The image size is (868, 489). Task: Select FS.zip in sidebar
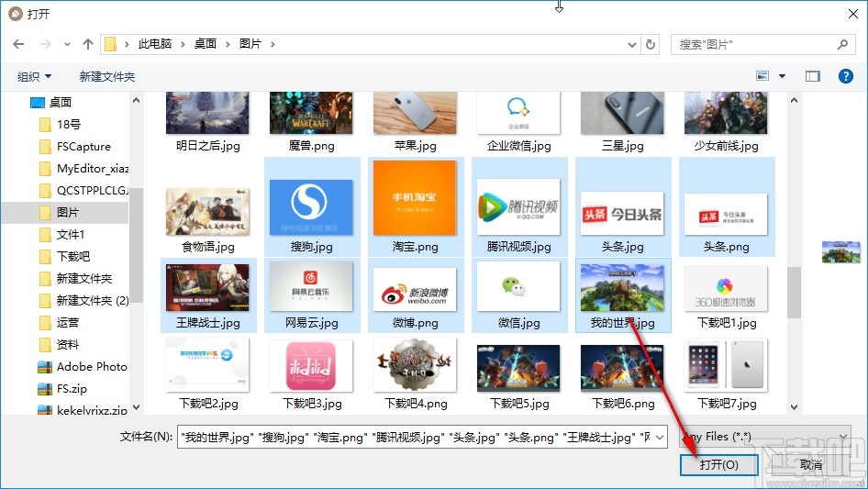(62, 389)
